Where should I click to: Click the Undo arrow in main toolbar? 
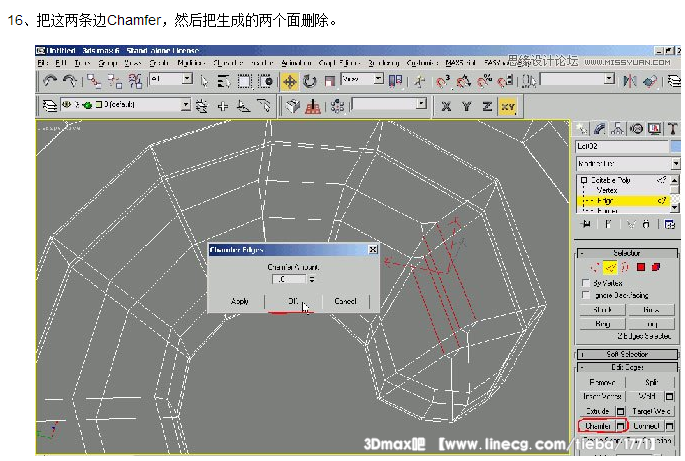[50, 81]
